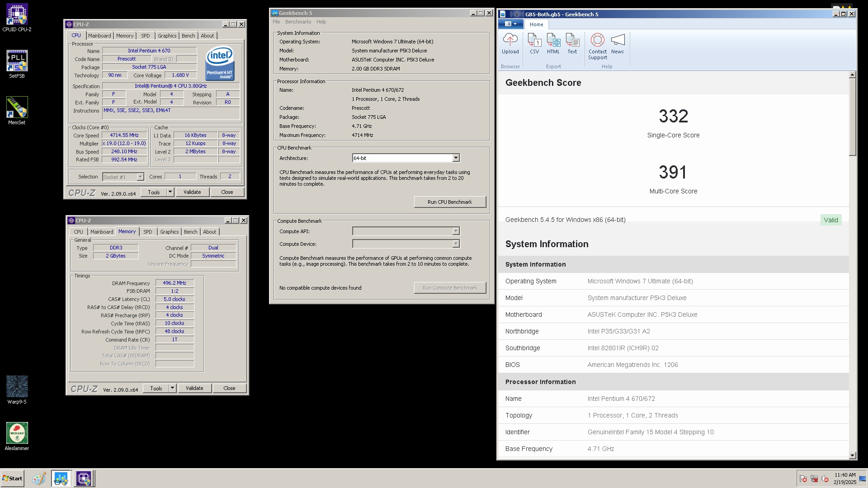Click the first flag tray icon
Screen dimensions: 868x488
[x=803, y=479]
